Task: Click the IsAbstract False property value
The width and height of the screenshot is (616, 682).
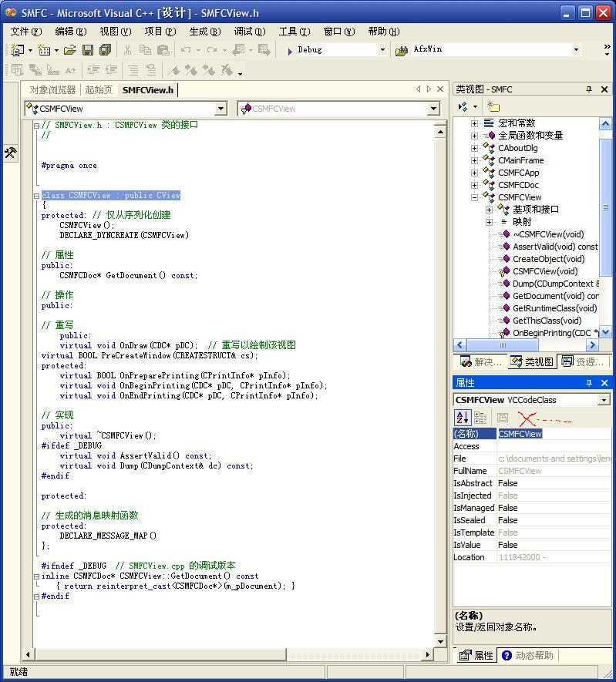Action: coord(554,483)
